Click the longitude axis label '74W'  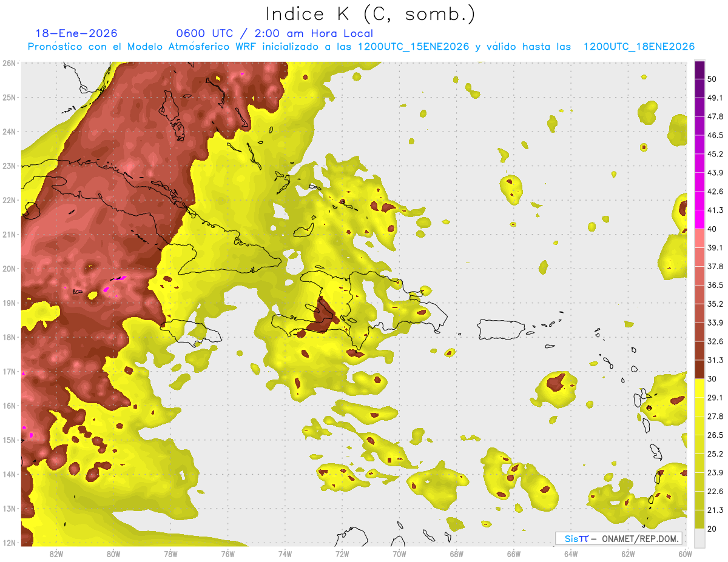click(x=285, y=554)
